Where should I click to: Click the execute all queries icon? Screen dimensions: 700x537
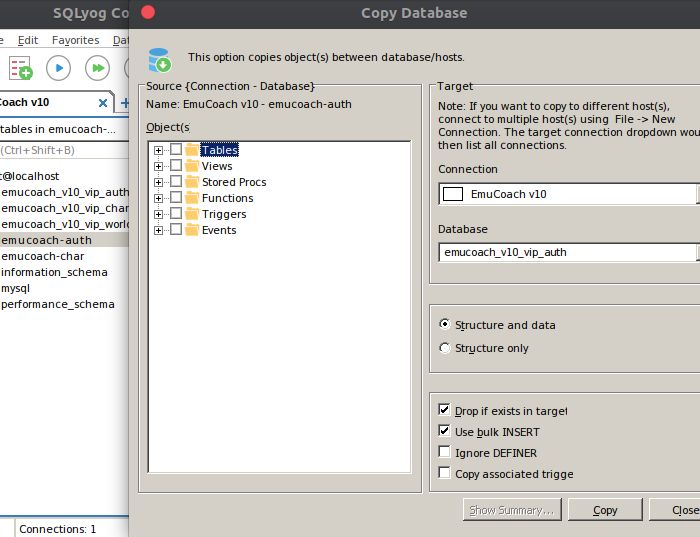(x=97, y=68)
